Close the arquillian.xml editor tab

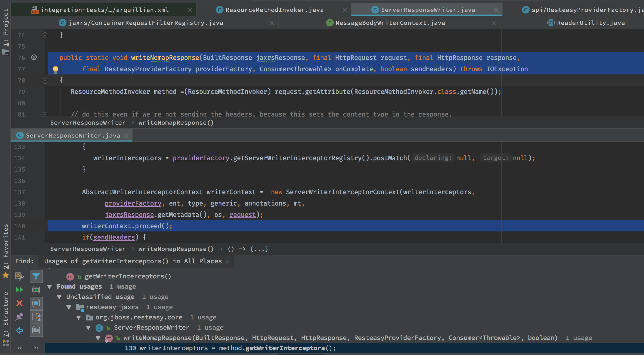pos(190,10)
